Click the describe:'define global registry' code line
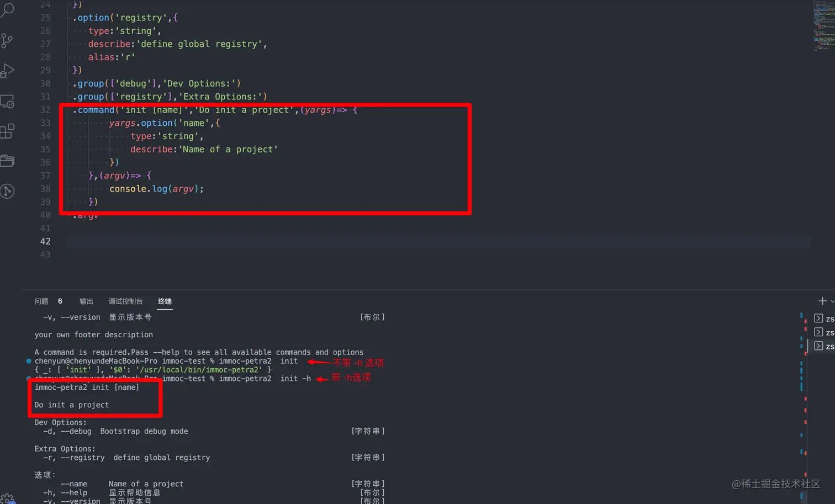 pyautogui.click(x=177, y=44)
